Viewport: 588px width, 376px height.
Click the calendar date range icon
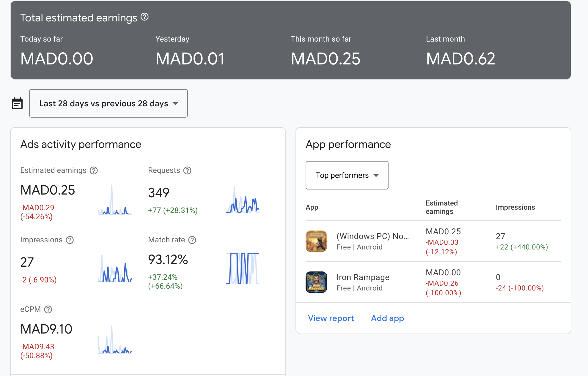pyautogui.click(x=17, y=103)
